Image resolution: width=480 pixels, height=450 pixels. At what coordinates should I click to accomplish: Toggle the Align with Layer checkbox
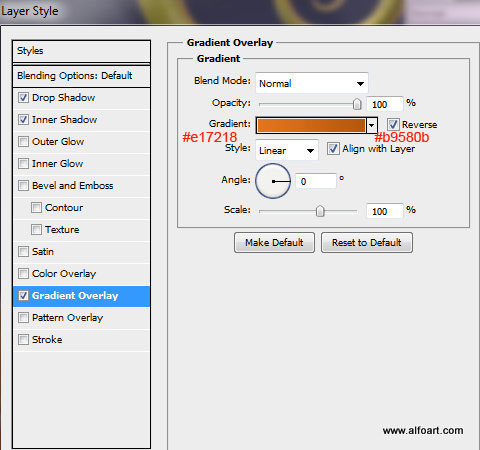333,148
